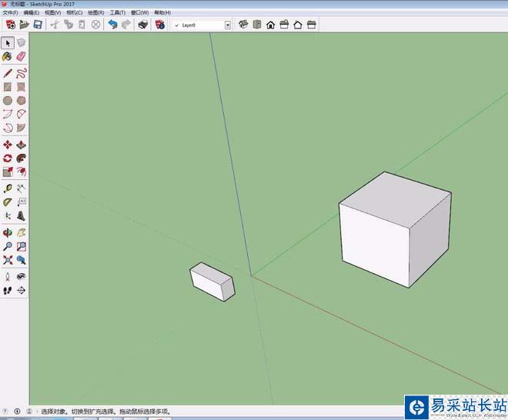Select the 2 Point Arc tool
This screenshot has width=508, height=420.
pyautogui.click(x=21, y=114)
